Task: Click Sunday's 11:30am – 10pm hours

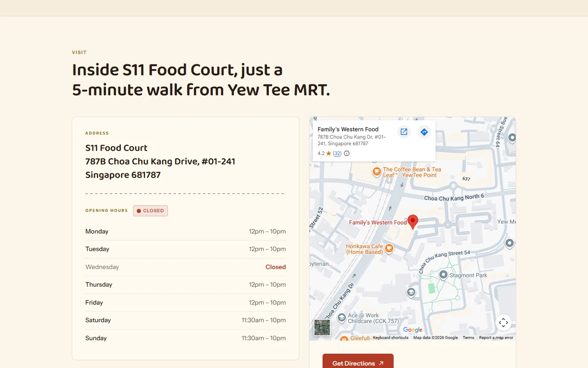Action: tap(264, 338)
